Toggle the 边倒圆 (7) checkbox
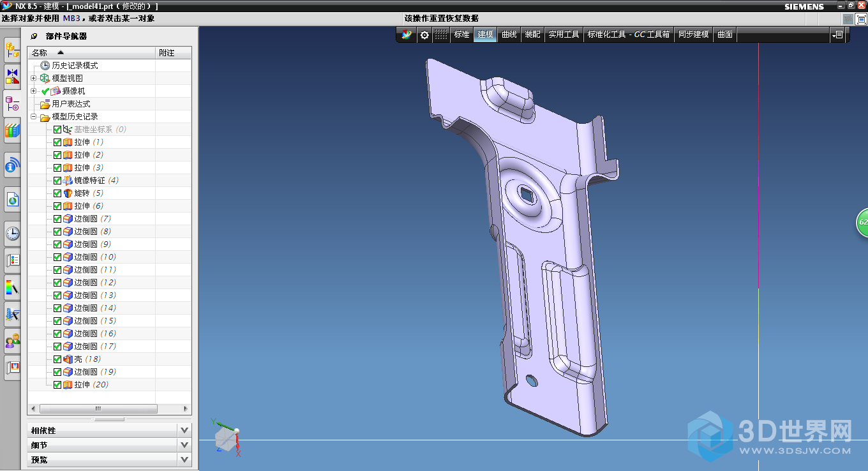 pyautogui.click(x=57, y=219)
